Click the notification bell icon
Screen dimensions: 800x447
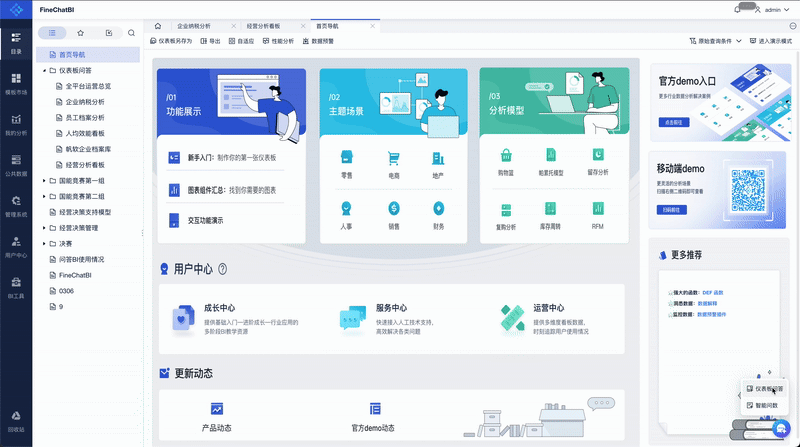pyautogui.click(x=737, y=9)
